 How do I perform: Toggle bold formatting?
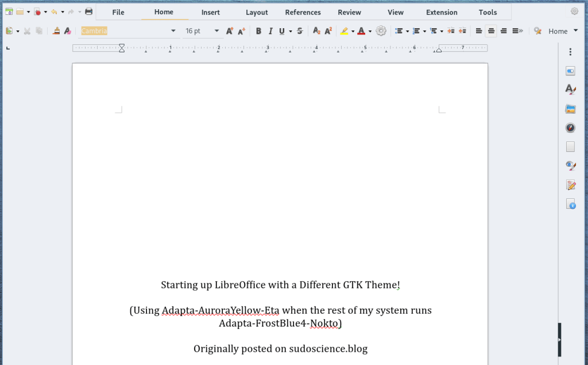click(258, 31)
